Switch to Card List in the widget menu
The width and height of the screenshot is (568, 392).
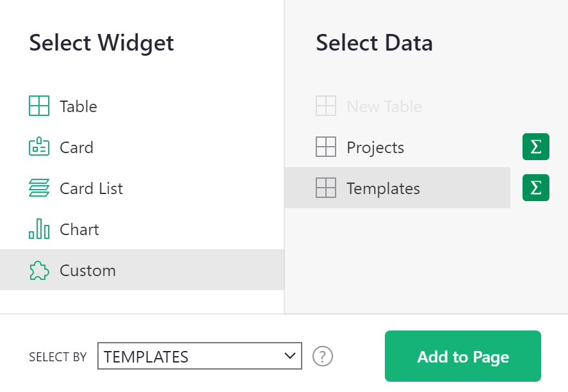90,188
